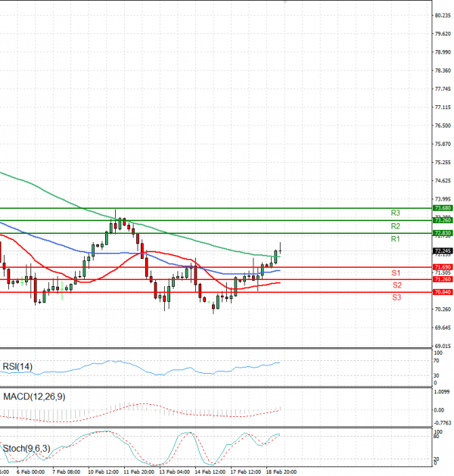Click the S3 support label
This screenshot has height=476, width=454.
pos(396,297)
